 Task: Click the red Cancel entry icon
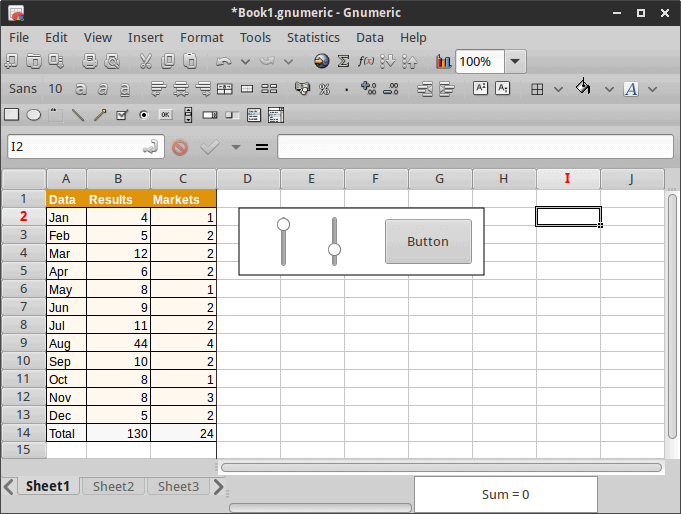click(180, 148)
